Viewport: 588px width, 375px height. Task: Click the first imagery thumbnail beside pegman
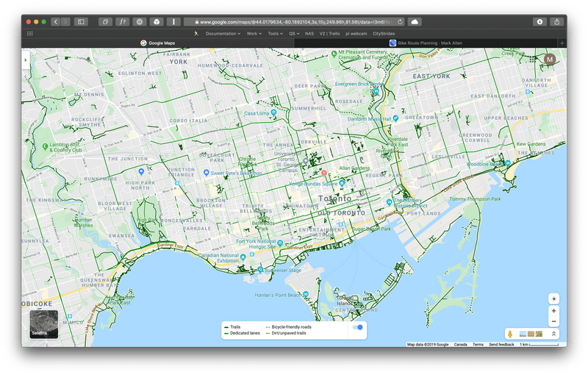(523, 334)
